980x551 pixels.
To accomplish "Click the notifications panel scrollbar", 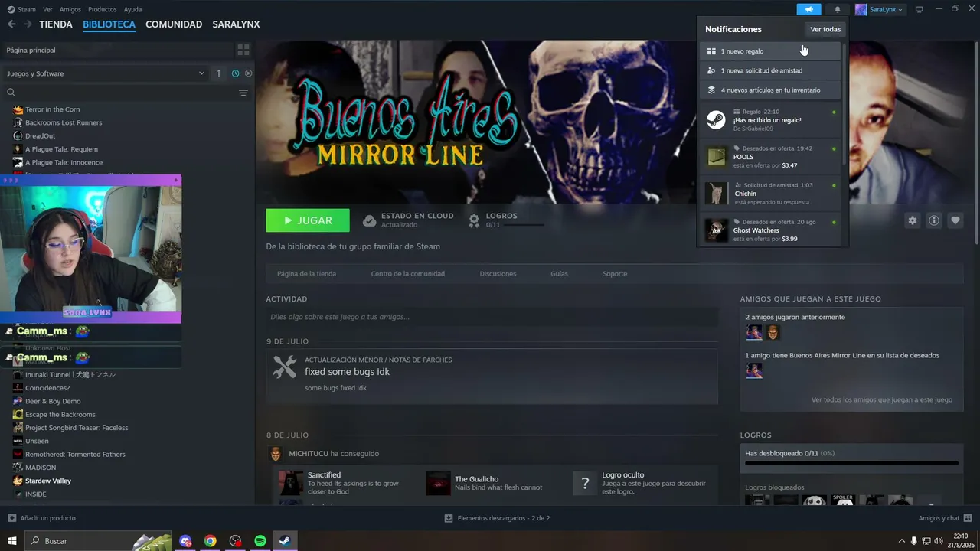I will click(x=844, y=103).
